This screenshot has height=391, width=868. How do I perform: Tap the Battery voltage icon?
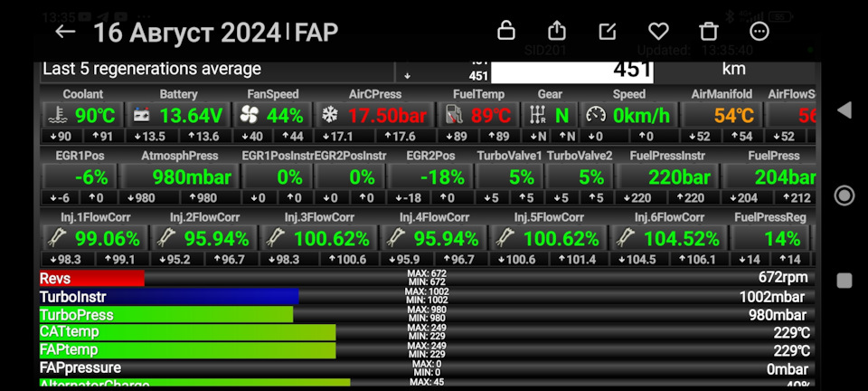tap(143, 116)
